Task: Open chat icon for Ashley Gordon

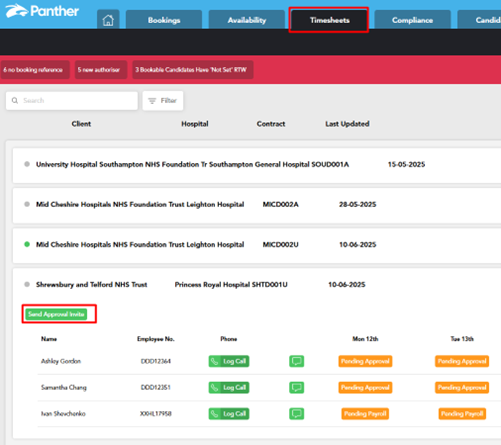Action: pos(296,361)
